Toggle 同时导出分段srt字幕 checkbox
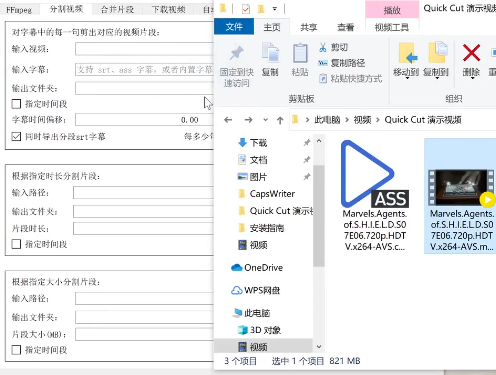This screenshot has width=496, height=375. pos(16,137)
